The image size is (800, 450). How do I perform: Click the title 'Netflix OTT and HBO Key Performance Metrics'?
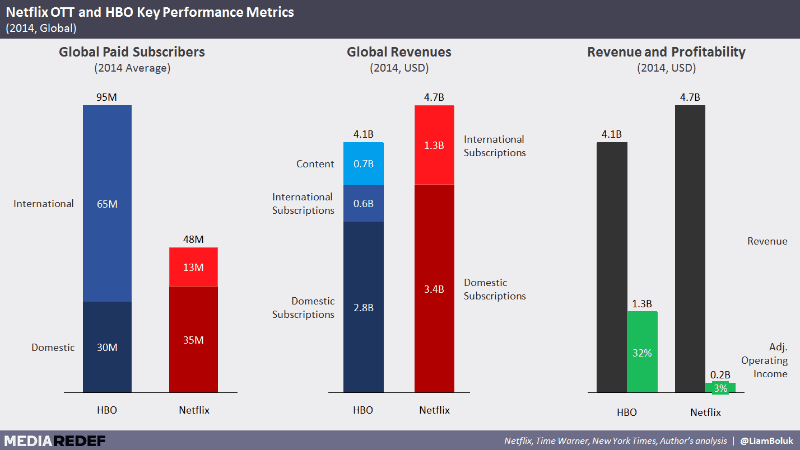pyautogui.click(x=150, y=12)
